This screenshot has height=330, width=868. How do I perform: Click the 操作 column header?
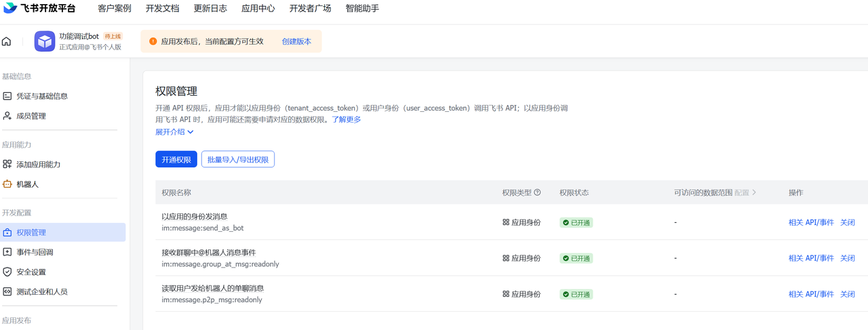pyautogui.click(x=796, y=192)
